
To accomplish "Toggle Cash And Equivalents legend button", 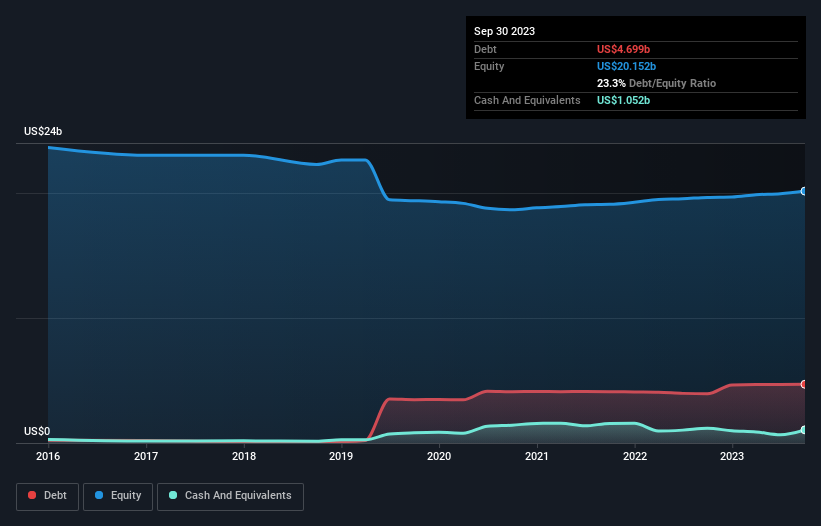I will (x=230, y=496).
